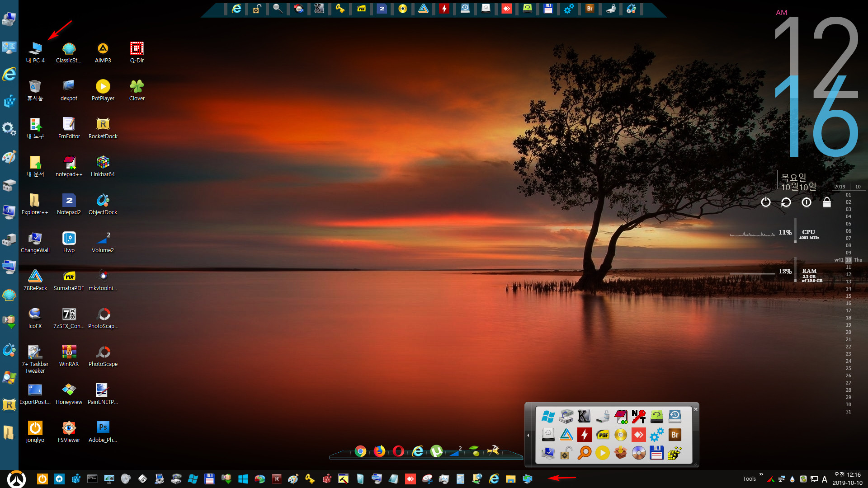The height and width of the screenshot is (488, 868).
Task: Click paint palette icon in left sidebar
Action: click(9, 157)
